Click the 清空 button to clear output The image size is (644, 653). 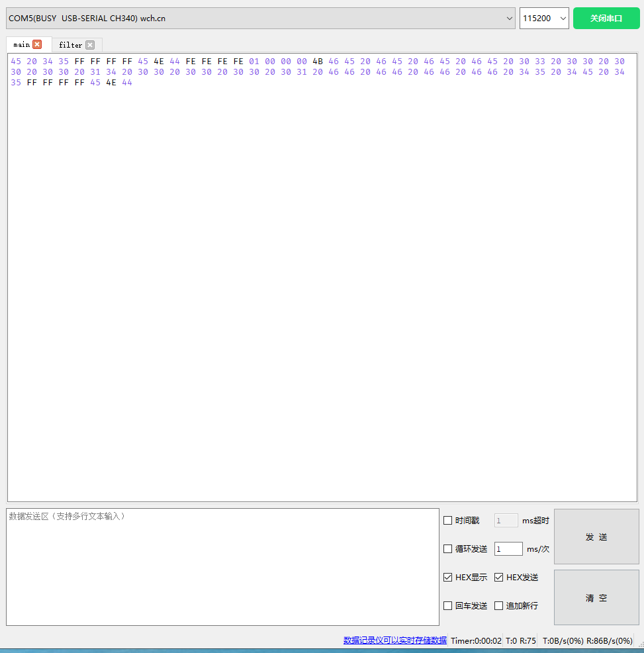596,597
